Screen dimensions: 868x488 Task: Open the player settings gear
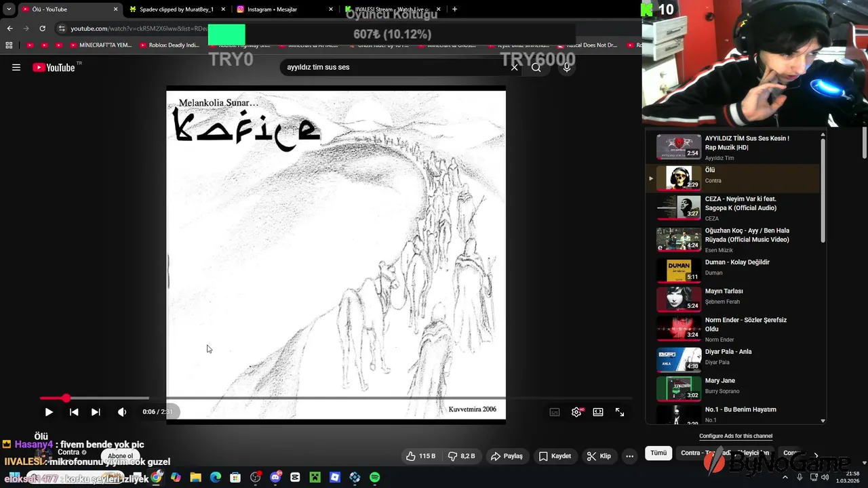click(576, 411)
